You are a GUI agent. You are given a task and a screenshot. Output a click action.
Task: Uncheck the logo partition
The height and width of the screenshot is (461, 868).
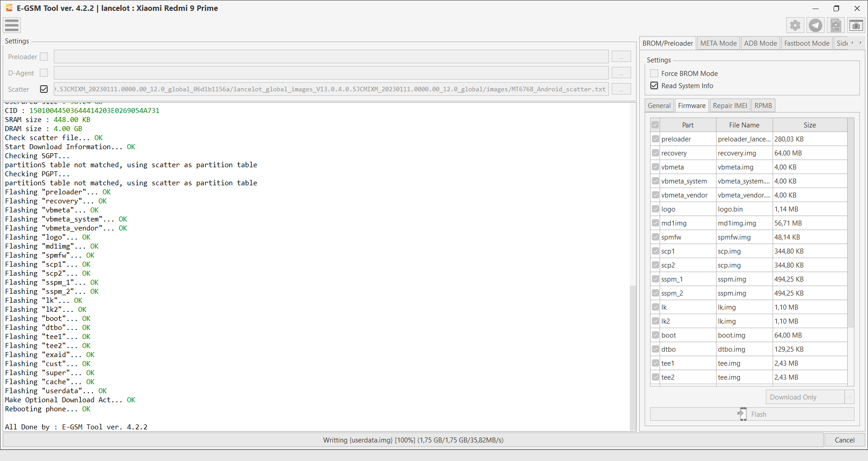click(x=656, y=209)
